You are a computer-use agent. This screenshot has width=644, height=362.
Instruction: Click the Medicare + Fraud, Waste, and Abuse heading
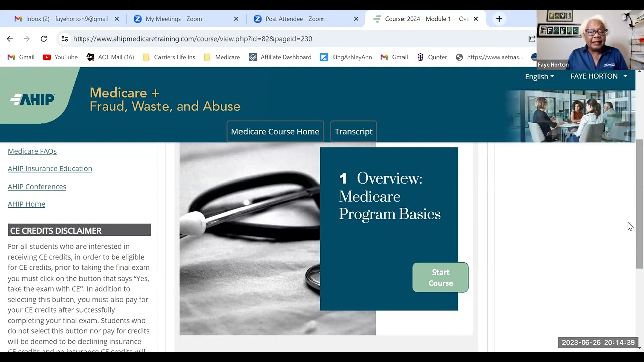(x=165, y=100)
